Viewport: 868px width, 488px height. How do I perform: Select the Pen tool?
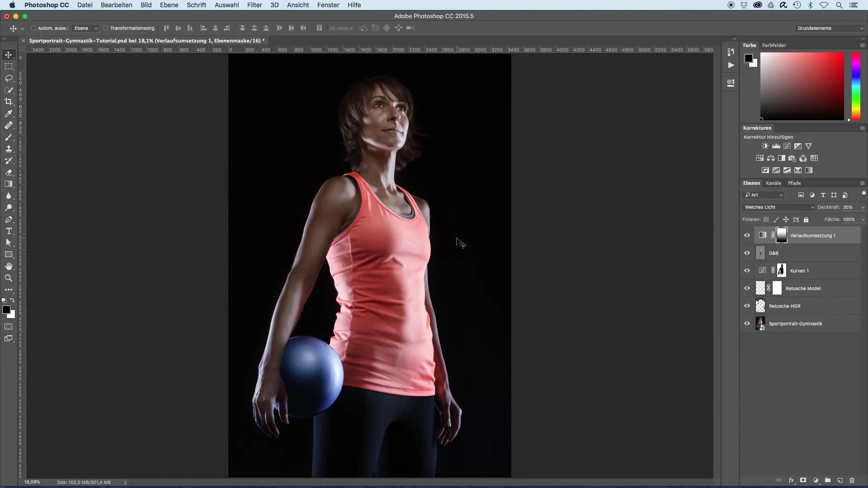pos(9,219)
